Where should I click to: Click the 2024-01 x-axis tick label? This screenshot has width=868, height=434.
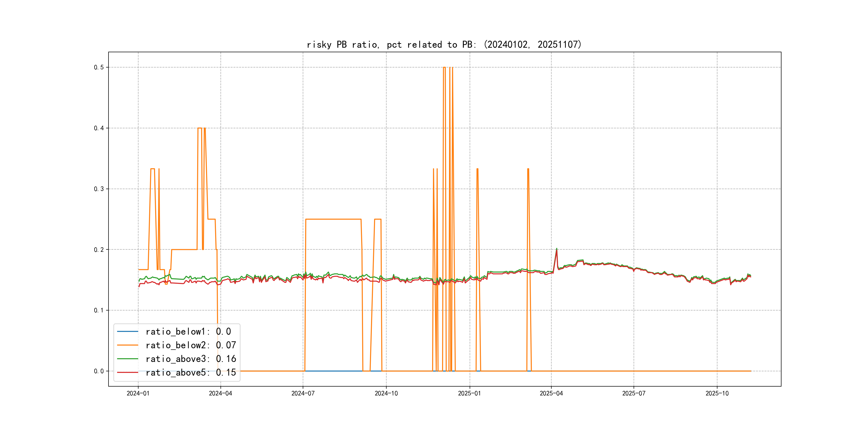138,393
